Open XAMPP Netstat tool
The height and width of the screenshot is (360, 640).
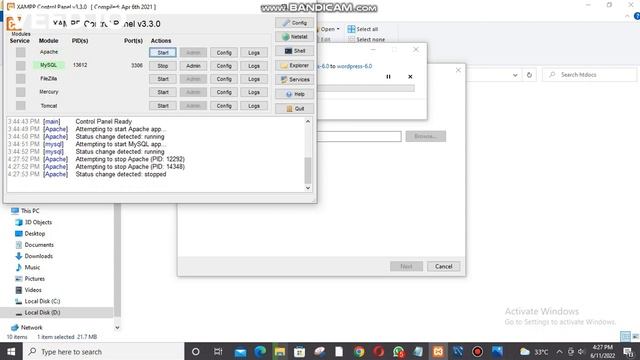(295, 37)
